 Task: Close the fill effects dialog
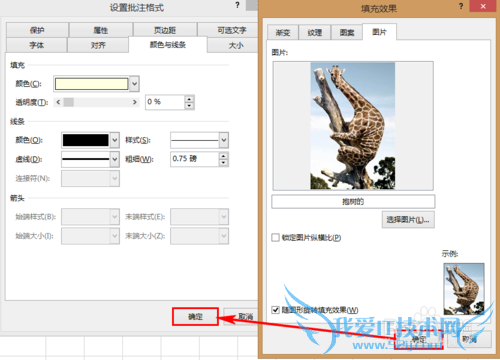tap(483, 6)
